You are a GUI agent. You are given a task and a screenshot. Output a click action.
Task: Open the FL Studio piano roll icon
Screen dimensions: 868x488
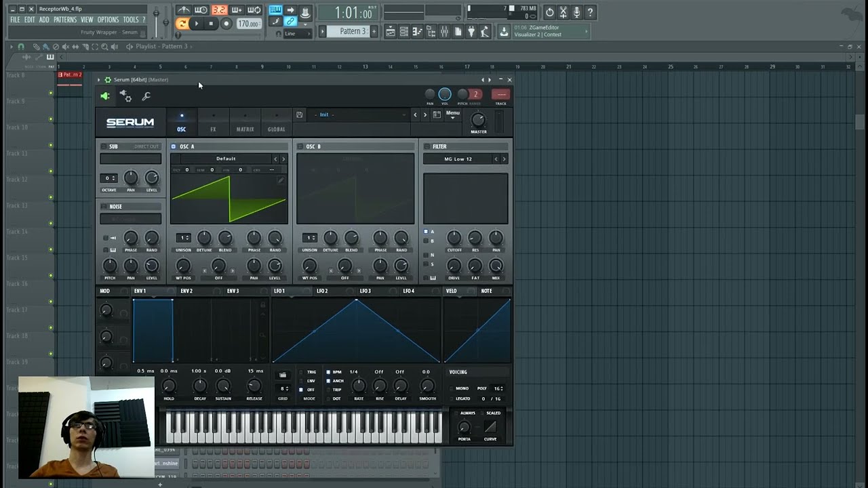click(x=417, y=31)
